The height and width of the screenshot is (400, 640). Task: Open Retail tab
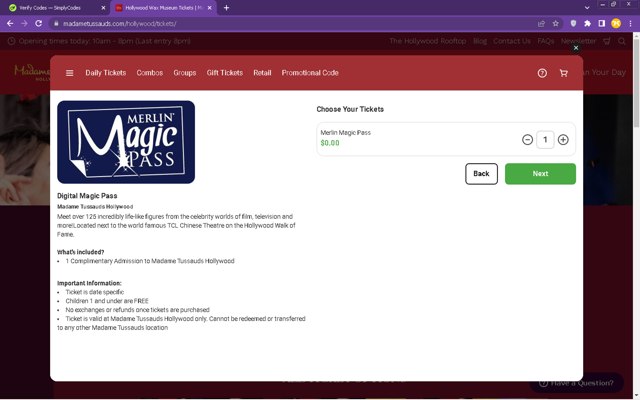(x=262, y=73)
